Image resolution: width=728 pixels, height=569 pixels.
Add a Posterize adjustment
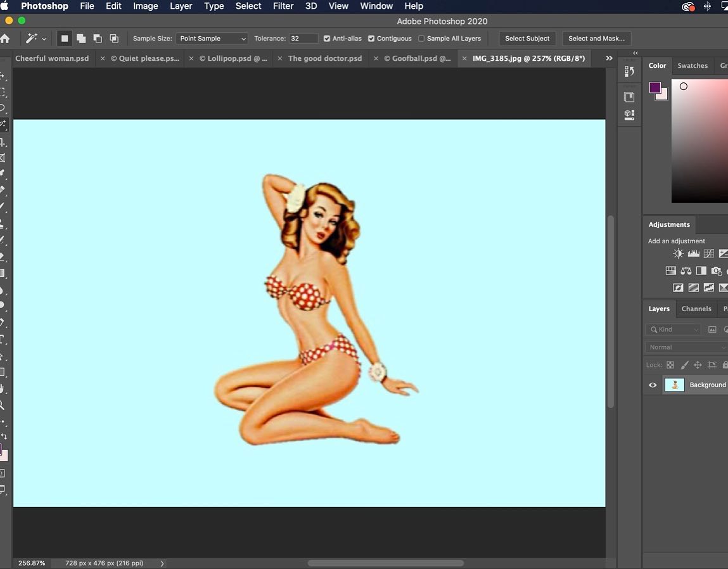tap(694, 288)
